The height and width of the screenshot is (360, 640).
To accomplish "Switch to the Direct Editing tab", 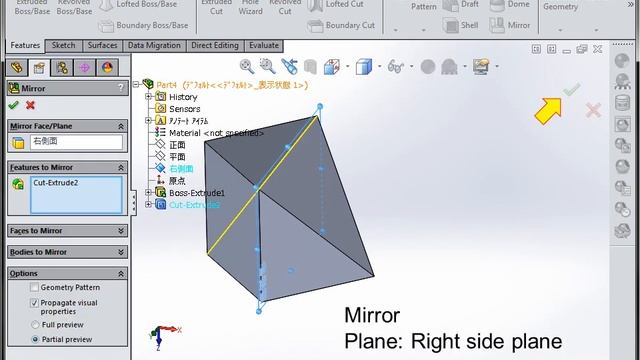I will (215, 45).
